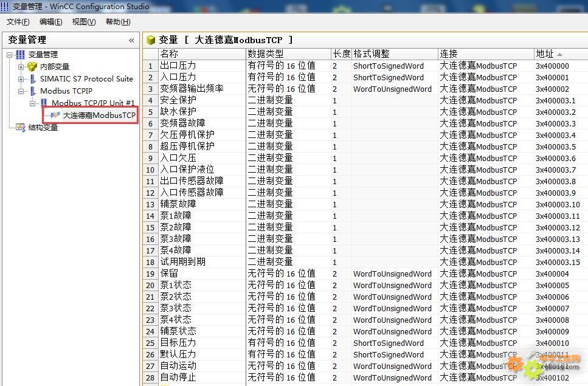Click the 长度 column header
The width and height of the screenshot is (588, 386).
[341, 54]
